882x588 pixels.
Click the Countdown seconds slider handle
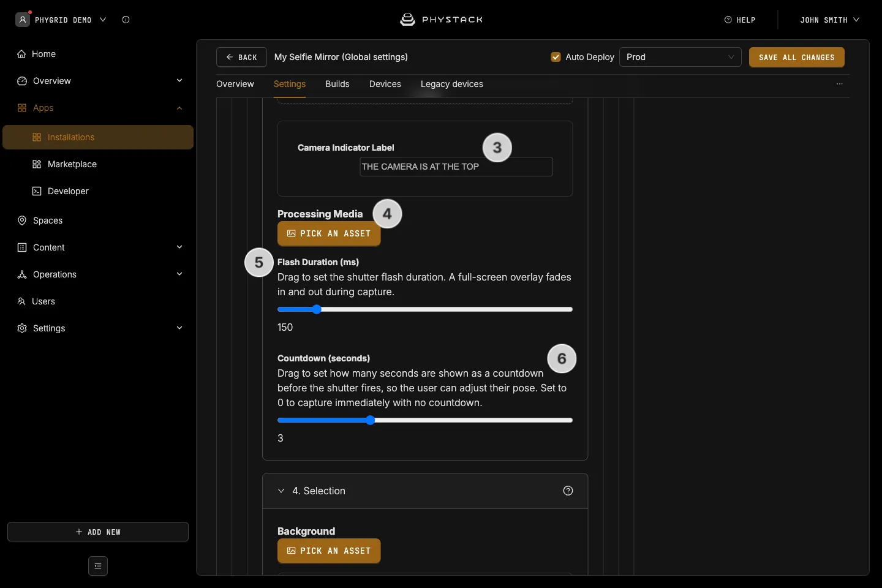click(371, 420)
